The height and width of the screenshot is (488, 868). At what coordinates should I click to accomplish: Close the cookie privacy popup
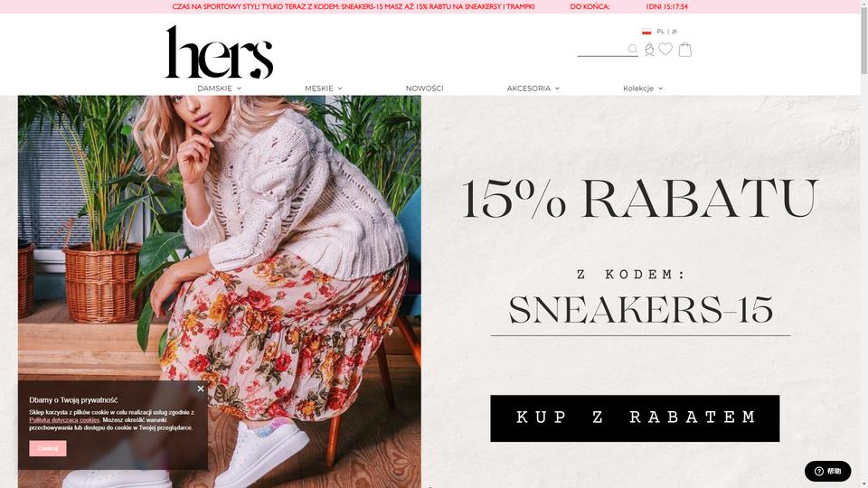click(201, 389)
